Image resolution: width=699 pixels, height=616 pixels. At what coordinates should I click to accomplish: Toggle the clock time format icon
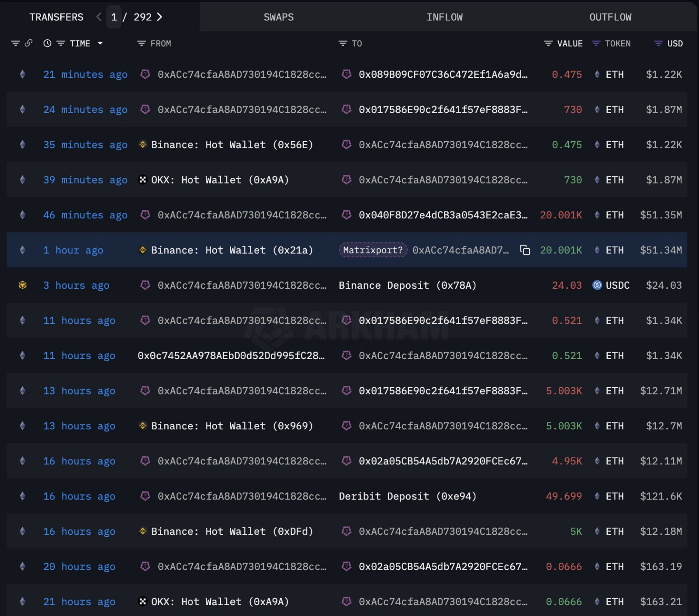pyautogui.click(x=48, y=43)
